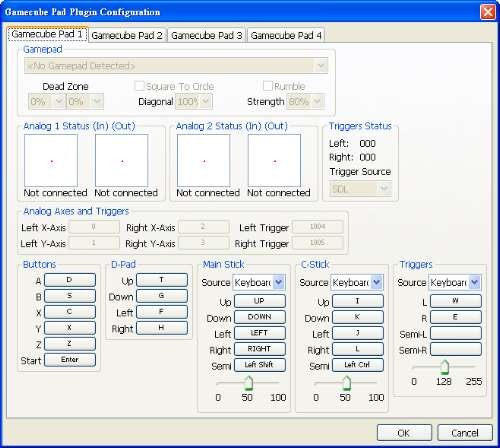Remap the L trigger key W
This screenshot has height=448, width=500.
(456, 301)
